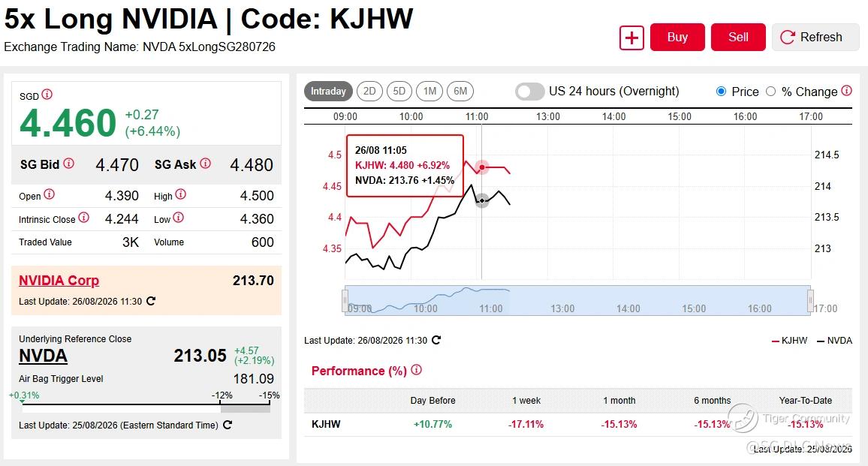This screenshot has width=868, height=466.
Task: Toggle US 24 hours (Overnight) switch
Action: pyautogui.click(x=530, y=92)
